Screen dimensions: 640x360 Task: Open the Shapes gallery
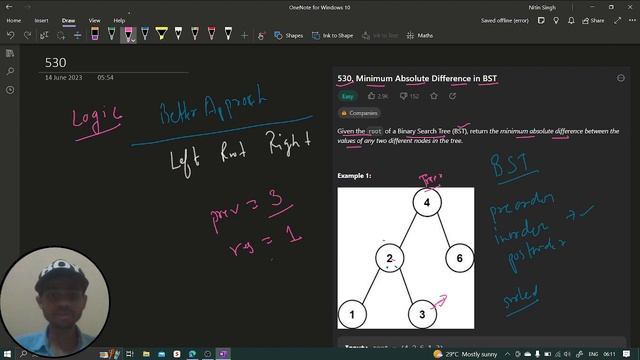click(x=289, y=36)
